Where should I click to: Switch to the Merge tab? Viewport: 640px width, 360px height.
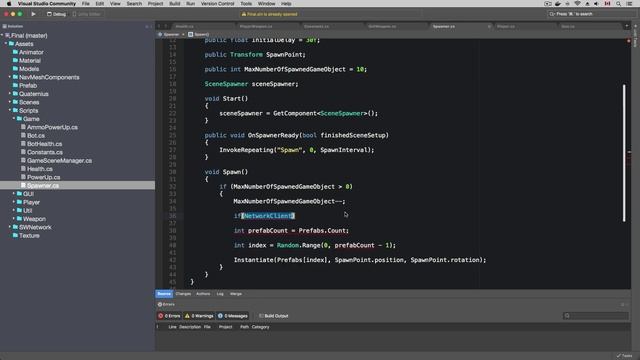pos(236,294)
